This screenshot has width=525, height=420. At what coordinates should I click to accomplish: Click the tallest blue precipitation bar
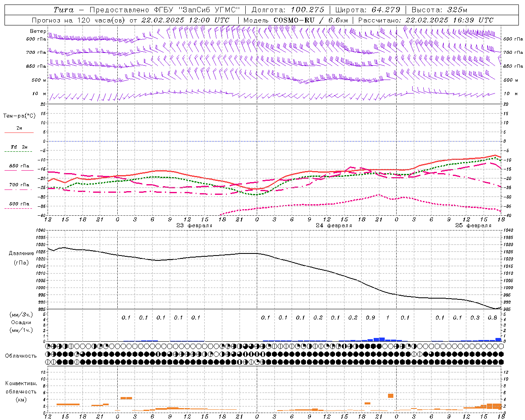point(382,339)
